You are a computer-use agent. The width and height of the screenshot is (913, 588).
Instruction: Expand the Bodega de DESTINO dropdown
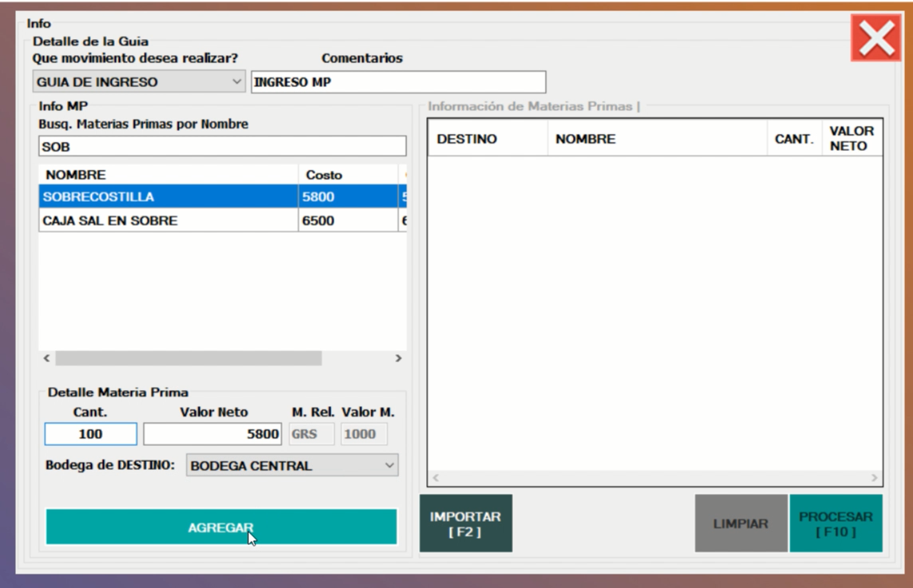[x=291, y=466]
